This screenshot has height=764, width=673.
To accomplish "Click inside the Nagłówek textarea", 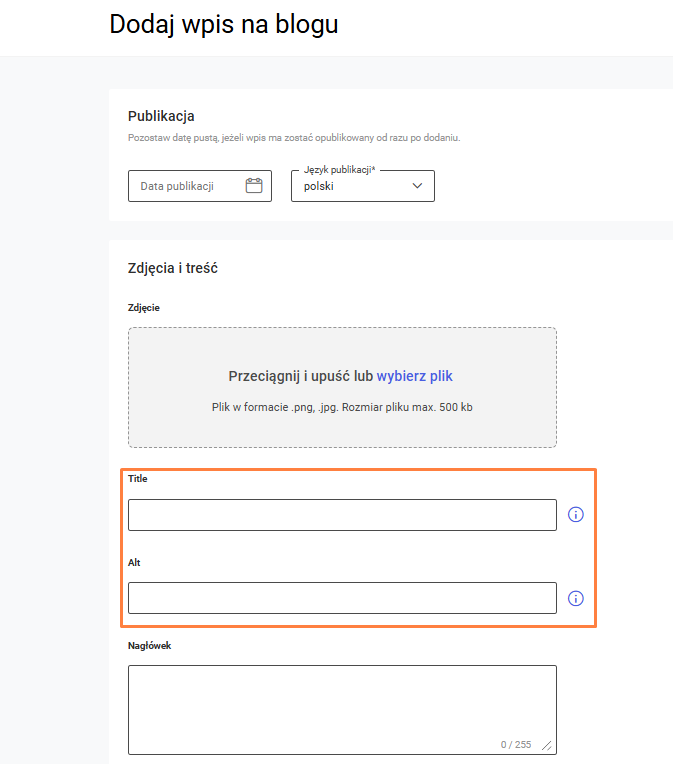I will coord(342,710).
